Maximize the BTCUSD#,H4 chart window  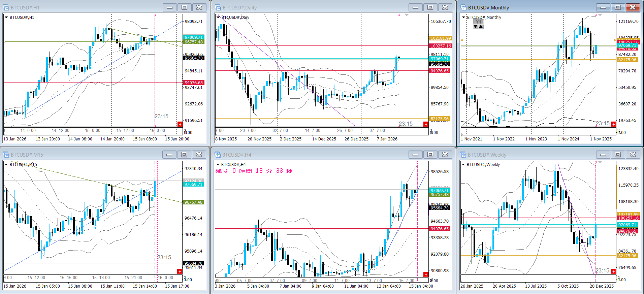(x=430, y=155)
